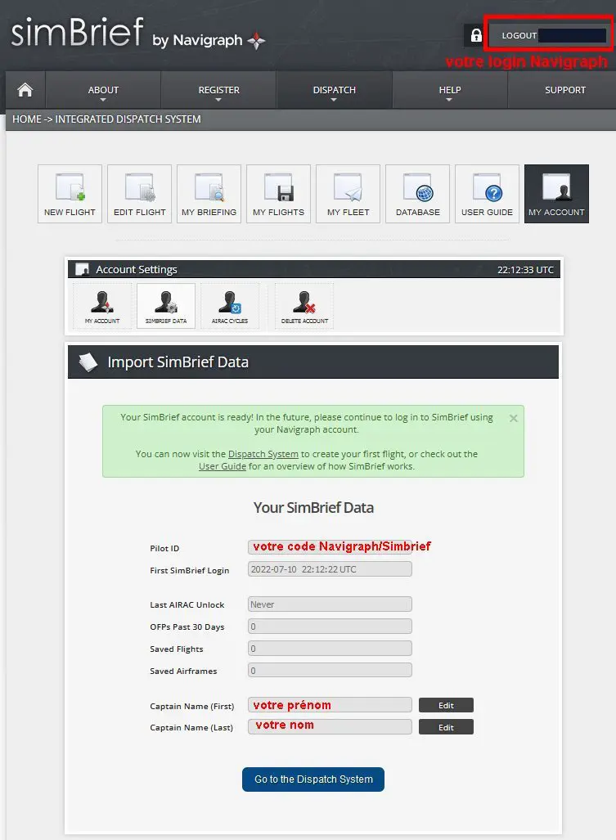Image resolution: width=616 pixels, height=840 pixels.
Task: Dismiss the green account ready notification
Action: pos(513,418)
